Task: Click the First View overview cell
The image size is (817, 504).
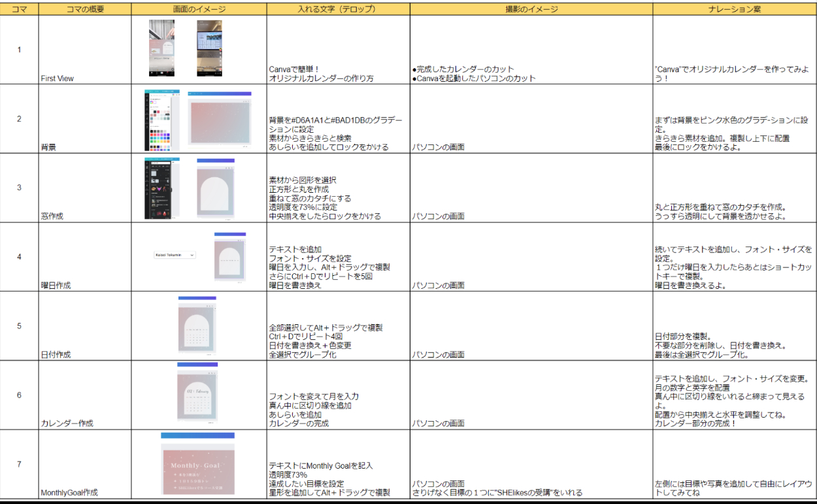Action: pyautogui.click(x=85, y=50)
